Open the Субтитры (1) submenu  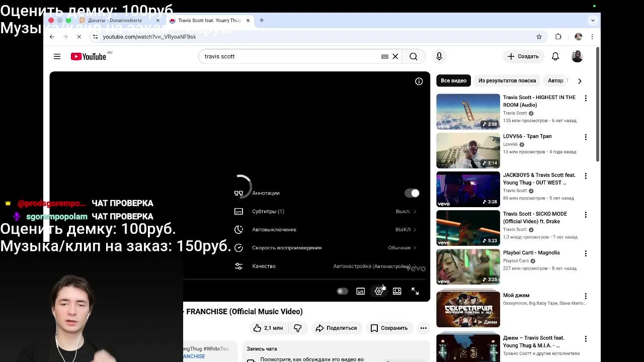click(326, 211)
